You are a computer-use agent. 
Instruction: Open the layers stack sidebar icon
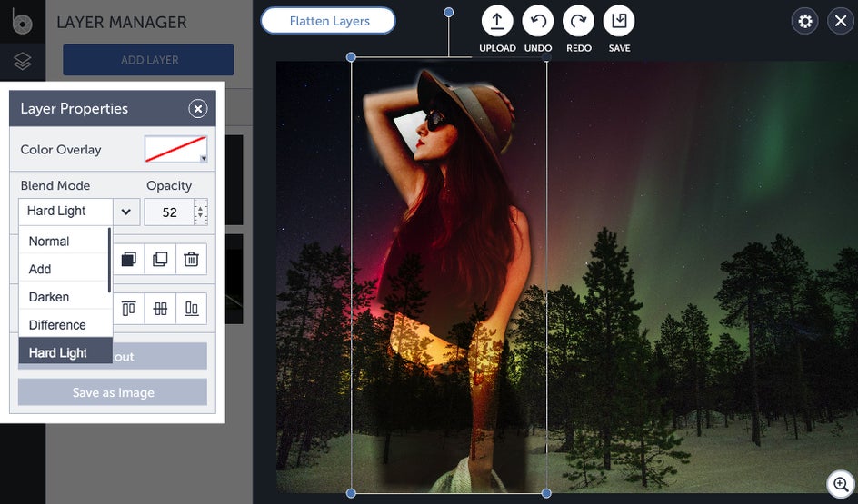[x=23, y=61]
